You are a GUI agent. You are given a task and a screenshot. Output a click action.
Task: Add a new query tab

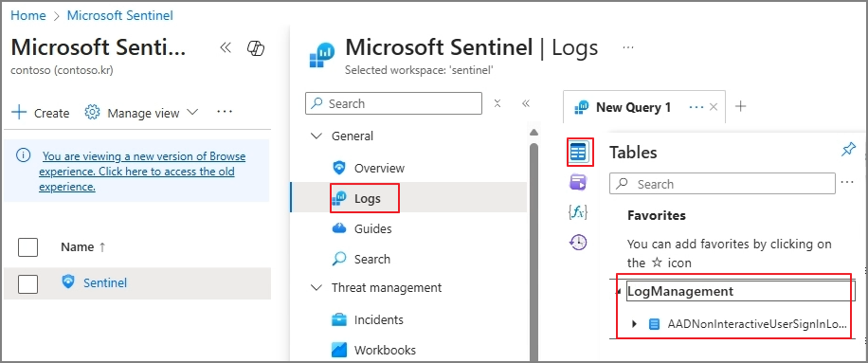pyautogui.click(x=741, y=107)
